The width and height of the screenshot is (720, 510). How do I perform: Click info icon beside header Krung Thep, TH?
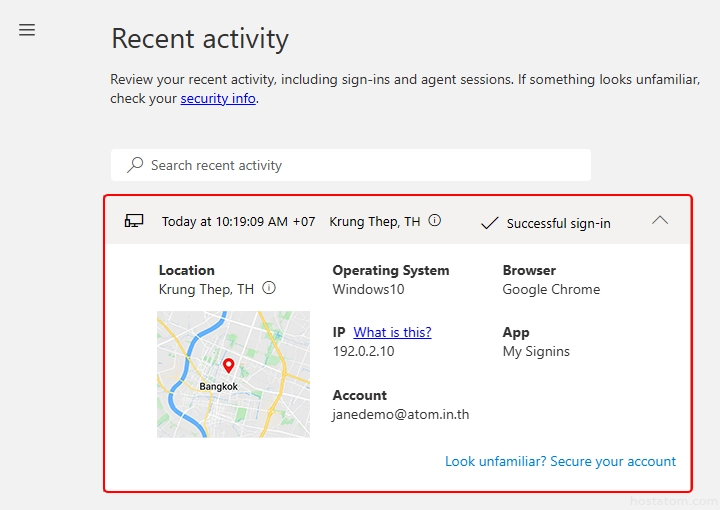(434, 221)
